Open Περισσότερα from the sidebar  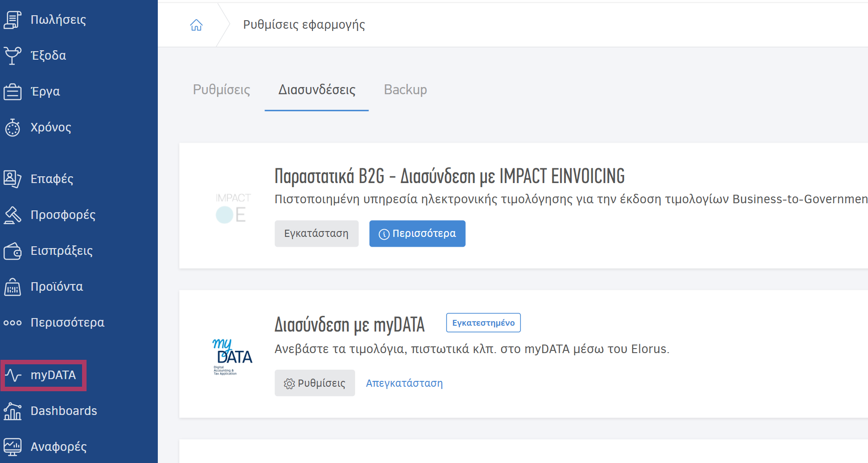pyautogui.click(x=67, y=322)
